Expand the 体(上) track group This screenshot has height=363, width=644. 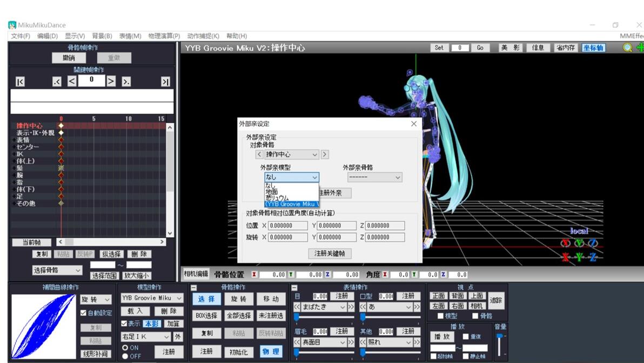coord(14,161)
